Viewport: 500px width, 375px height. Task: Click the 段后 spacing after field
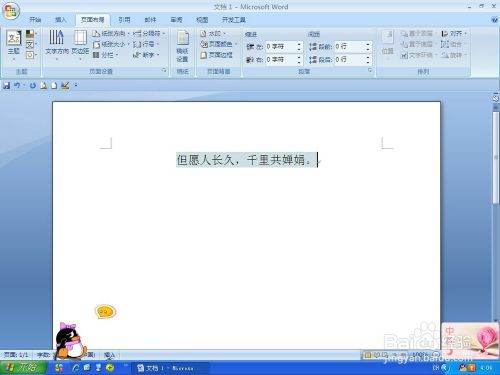[349, 60]
